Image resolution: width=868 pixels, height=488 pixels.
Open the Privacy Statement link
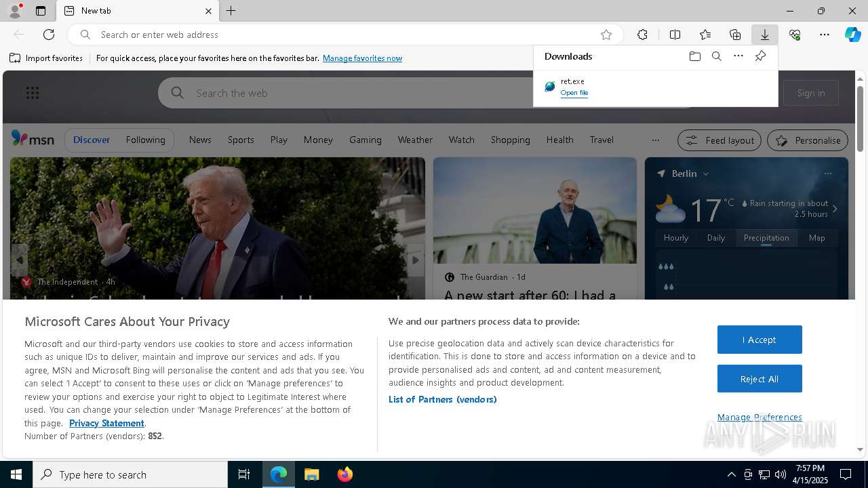pos(106,423)
